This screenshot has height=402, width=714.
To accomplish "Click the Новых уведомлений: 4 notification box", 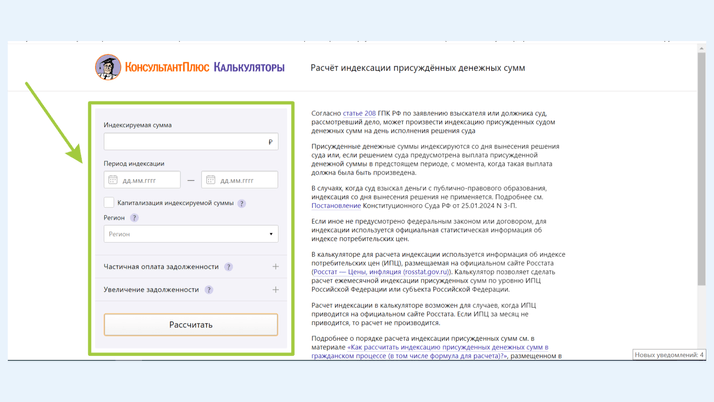I will (x=669, y=355).
